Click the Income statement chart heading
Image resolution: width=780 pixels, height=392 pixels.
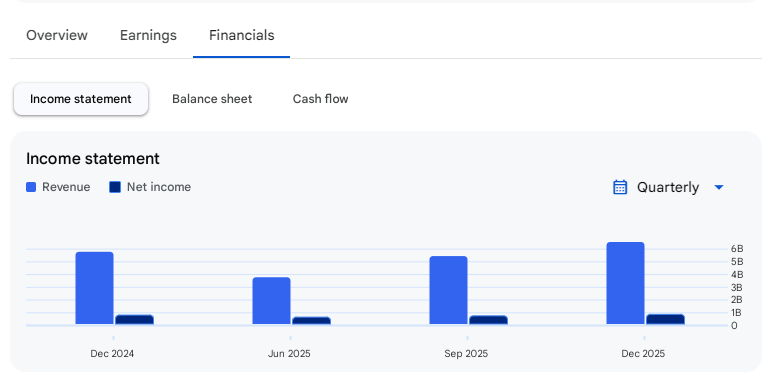pyautogui.click(x=93, y=159)
